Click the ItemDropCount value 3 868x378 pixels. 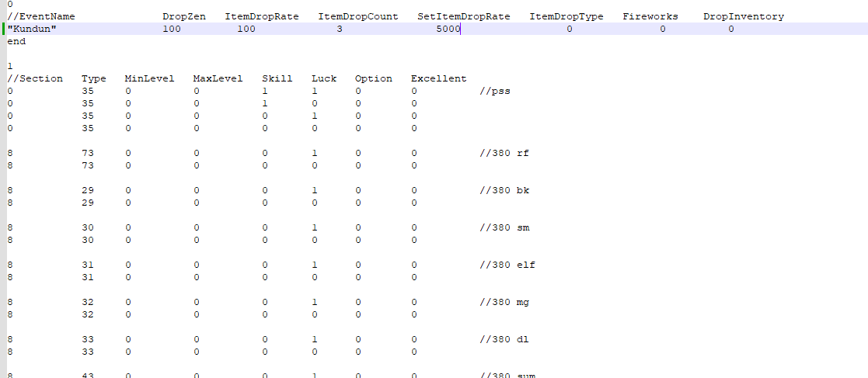340,29
